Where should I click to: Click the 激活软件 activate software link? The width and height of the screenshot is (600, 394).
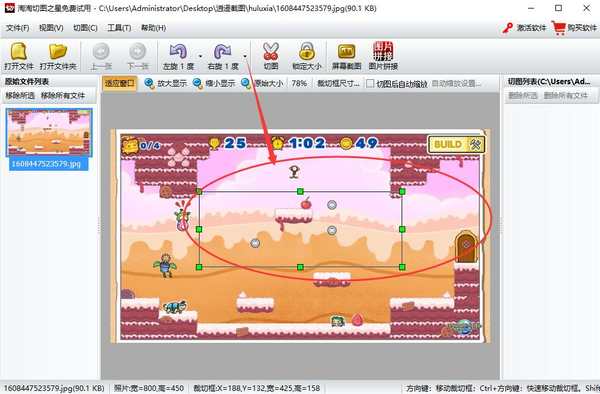pyautogui.click(x=525, y=28)
